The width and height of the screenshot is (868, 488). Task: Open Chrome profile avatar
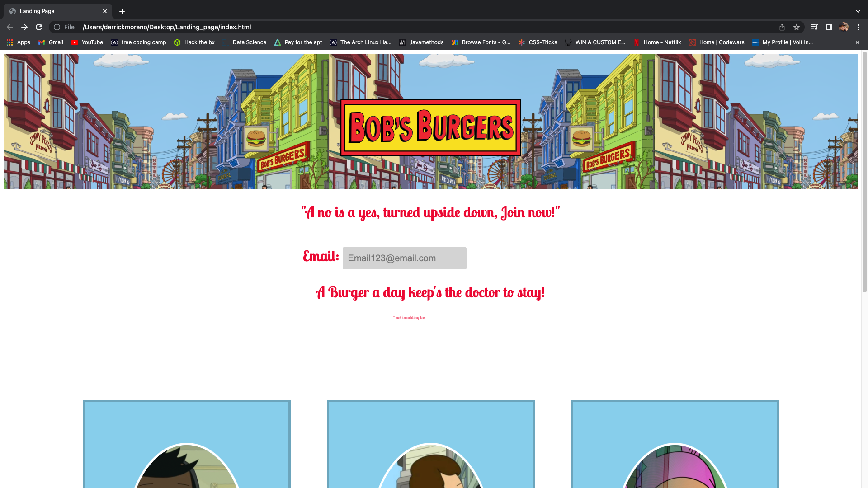pyautogui.click(x=844, y=27)
